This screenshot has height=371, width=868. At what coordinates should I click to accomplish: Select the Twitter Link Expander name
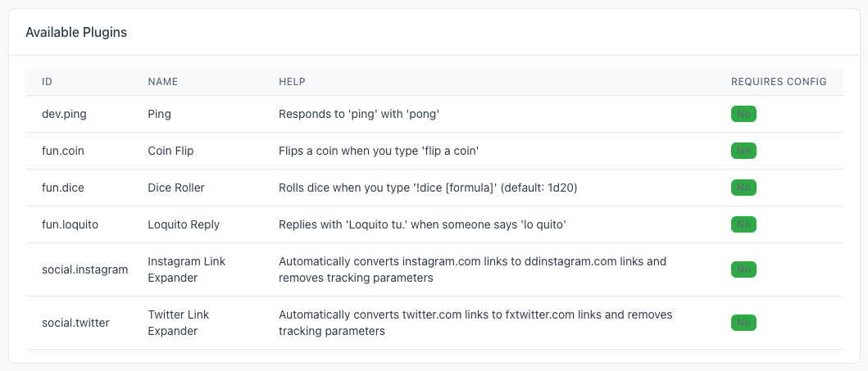[x=178, y=323]
